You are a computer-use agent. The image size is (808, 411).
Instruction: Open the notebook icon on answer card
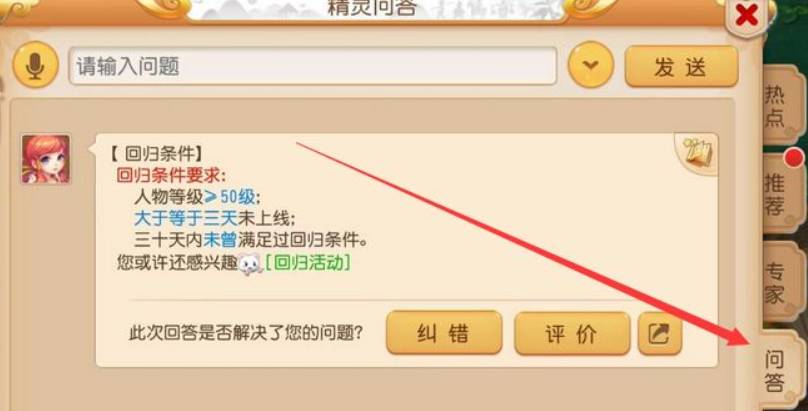(697, 153)
